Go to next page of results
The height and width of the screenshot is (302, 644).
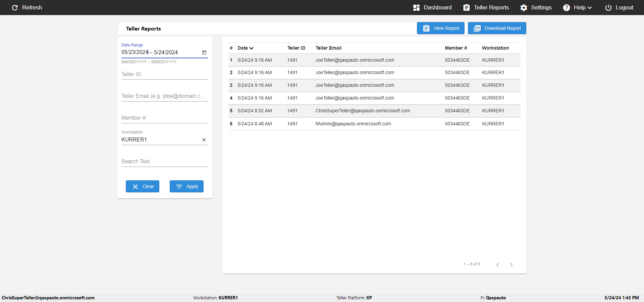(x=511, y=265)
